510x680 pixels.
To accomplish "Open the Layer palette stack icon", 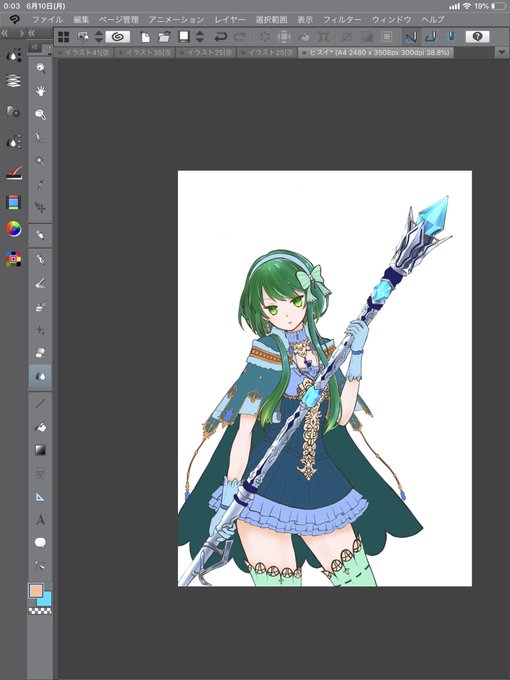I will coord(13,81).
